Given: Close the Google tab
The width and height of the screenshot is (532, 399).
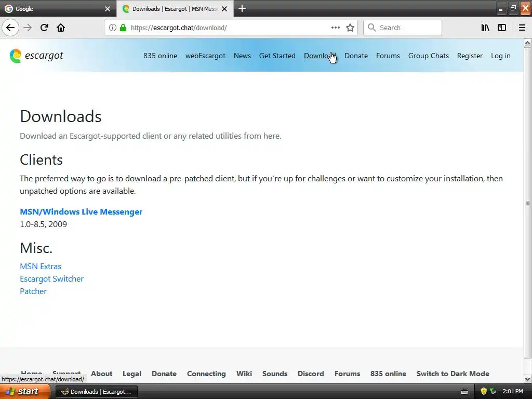Looking at the screenshot, I should (108, 9).
